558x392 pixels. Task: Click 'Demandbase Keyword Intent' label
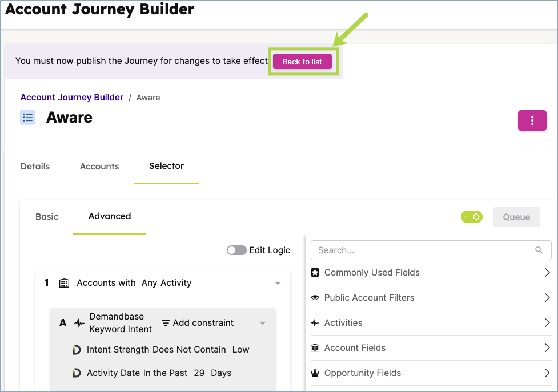coord(121,323)
